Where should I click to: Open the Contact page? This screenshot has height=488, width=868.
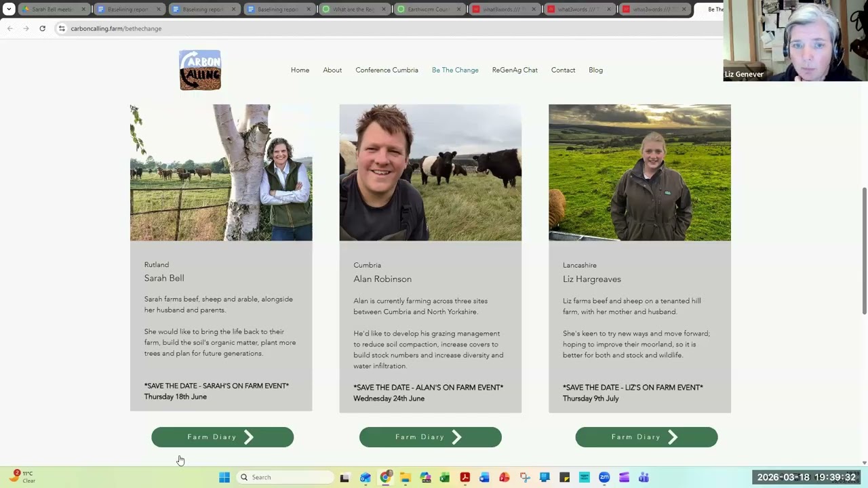pos(563,70)
